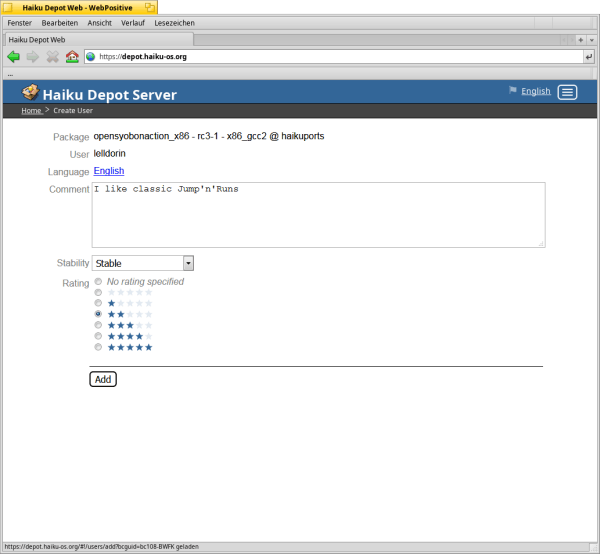Click inside the Comment text area
The image size is (600, 554).
(x=318, y=214)
